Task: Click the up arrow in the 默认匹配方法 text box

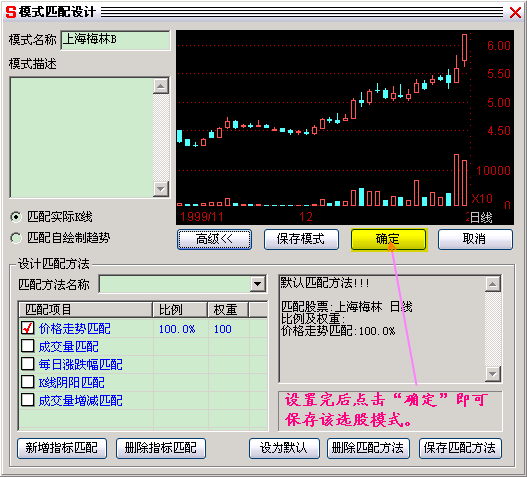Action: click(493, 284)
